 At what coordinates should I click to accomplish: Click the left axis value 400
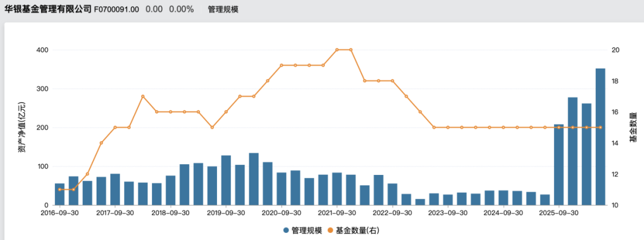[44, 50]
